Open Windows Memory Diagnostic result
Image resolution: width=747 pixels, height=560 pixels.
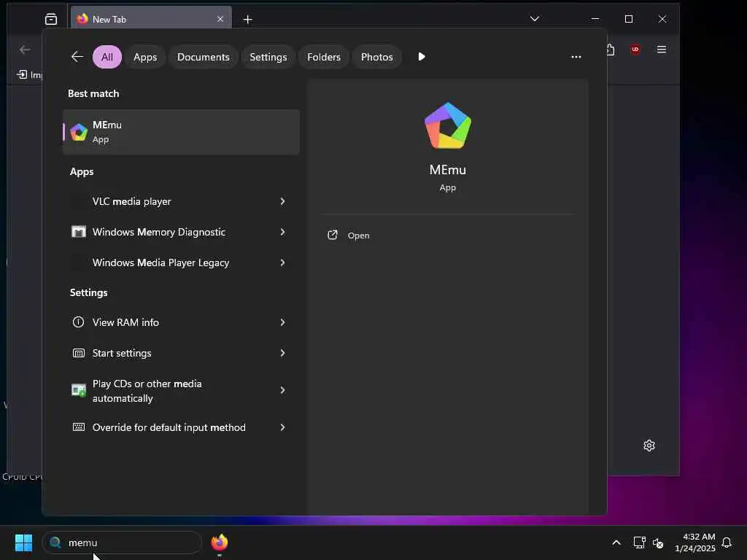181,232
